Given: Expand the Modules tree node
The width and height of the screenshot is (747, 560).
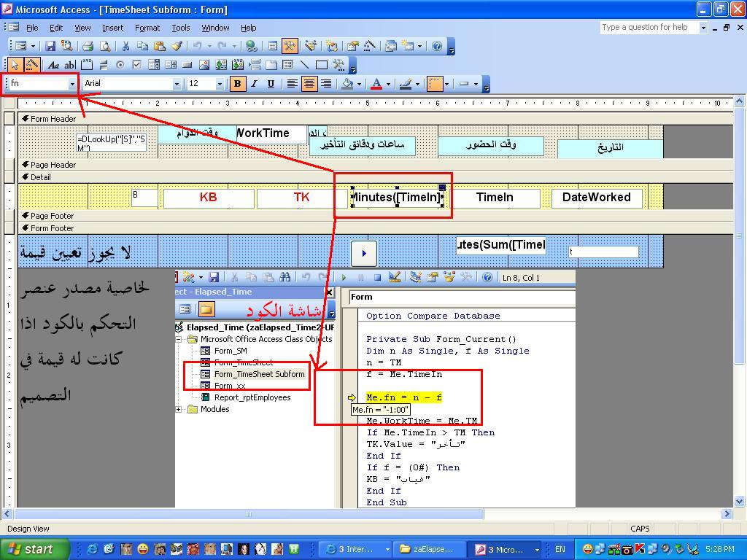Looking at the screenshot, I should tap(179, 410).
